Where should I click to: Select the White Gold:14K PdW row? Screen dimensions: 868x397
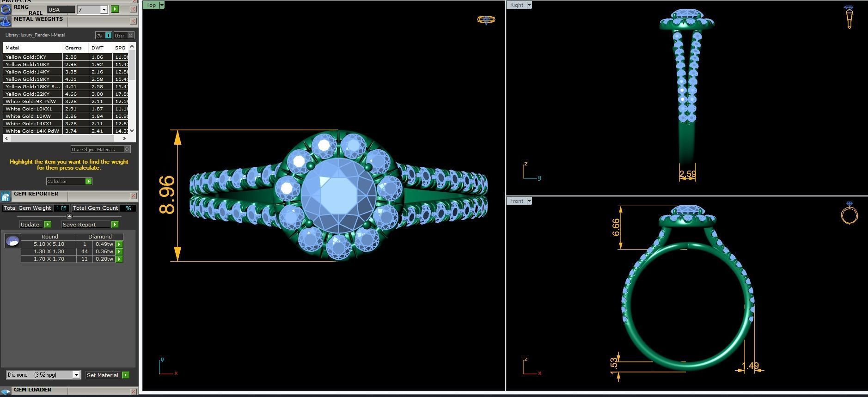pyautogui.click(x=66, y=131)
